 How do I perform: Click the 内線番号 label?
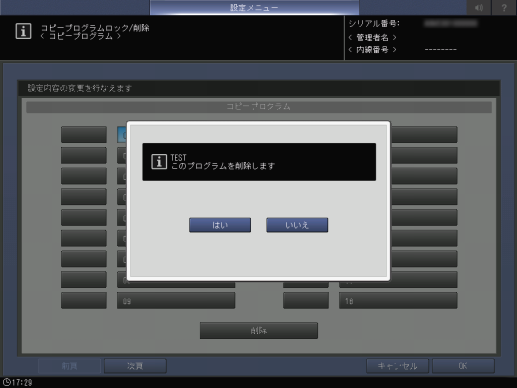click(372, 50)
